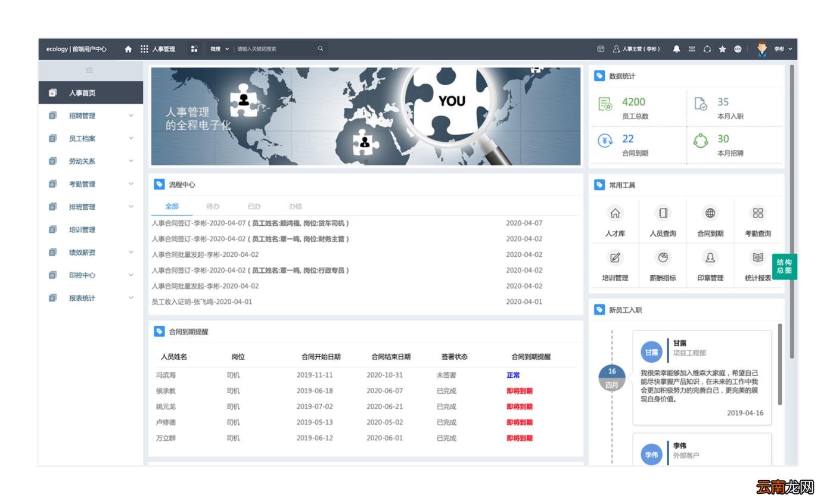Click the search magnifier icon
836x504 pixels.
pyautogui.click(x=320, y=49)
